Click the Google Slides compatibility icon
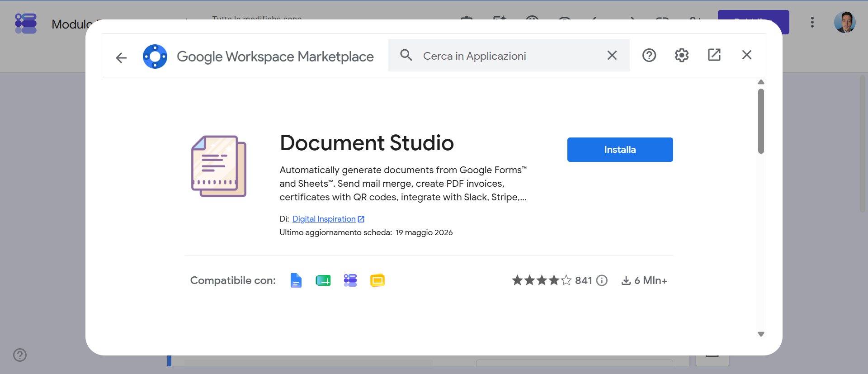This screenshot has height=374, width=868. [377, 281]
